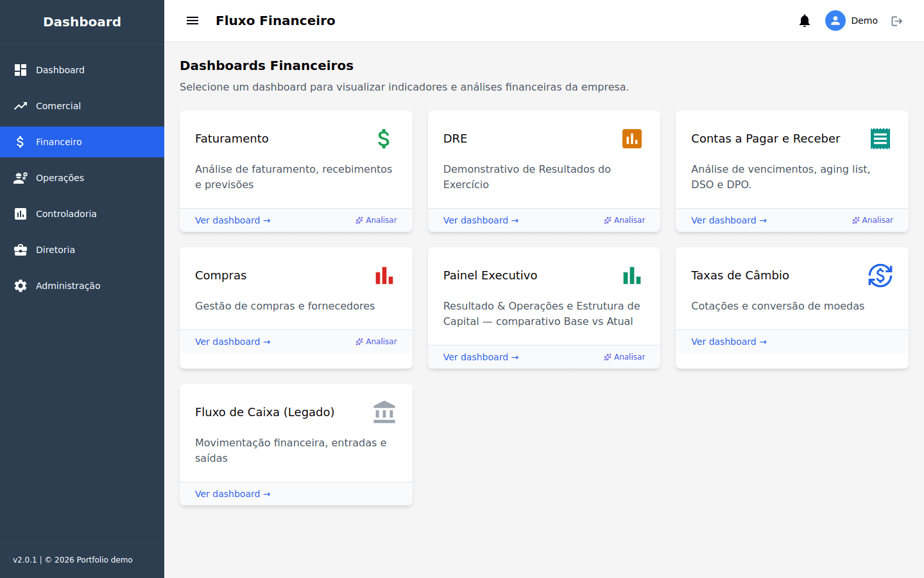Viewport: 924px width, 578px height.
Task: Open Ver dashboard link for DRE
Action: 481,220
